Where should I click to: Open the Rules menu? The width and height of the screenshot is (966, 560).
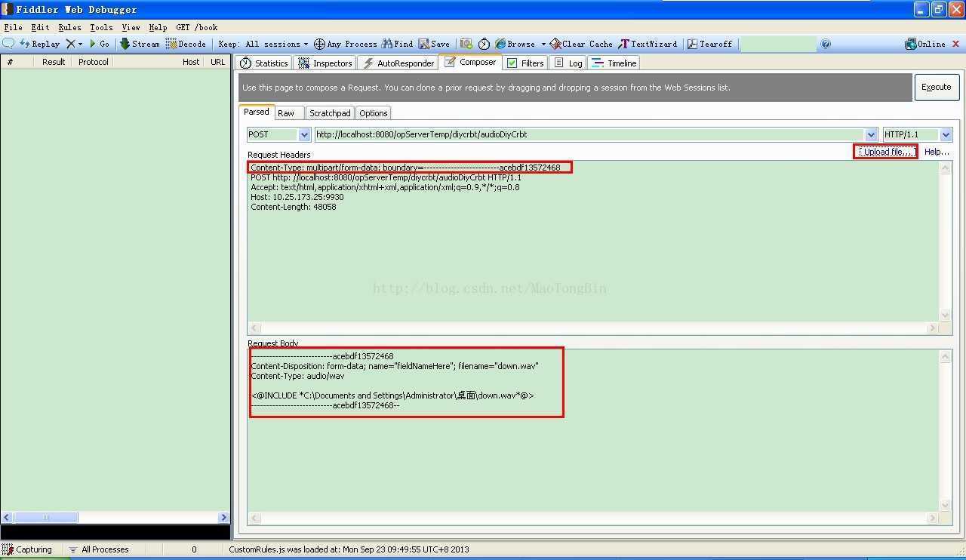pos(69,27)
